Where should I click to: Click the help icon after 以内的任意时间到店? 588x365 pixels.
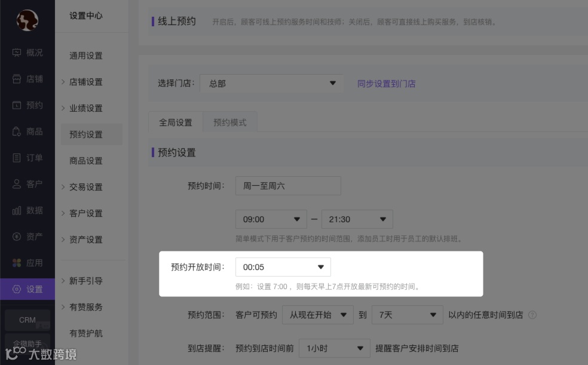532,315
